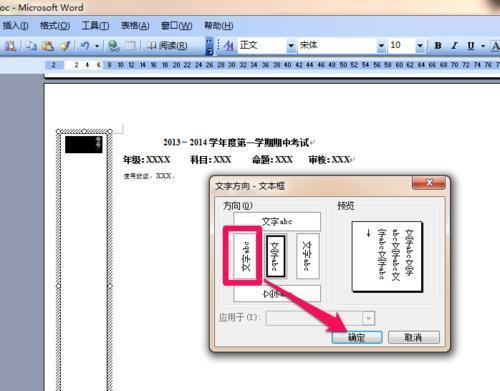Switch to 阅读 reading layout
This screenshot has width=500, height=391.
click(168, 46)
